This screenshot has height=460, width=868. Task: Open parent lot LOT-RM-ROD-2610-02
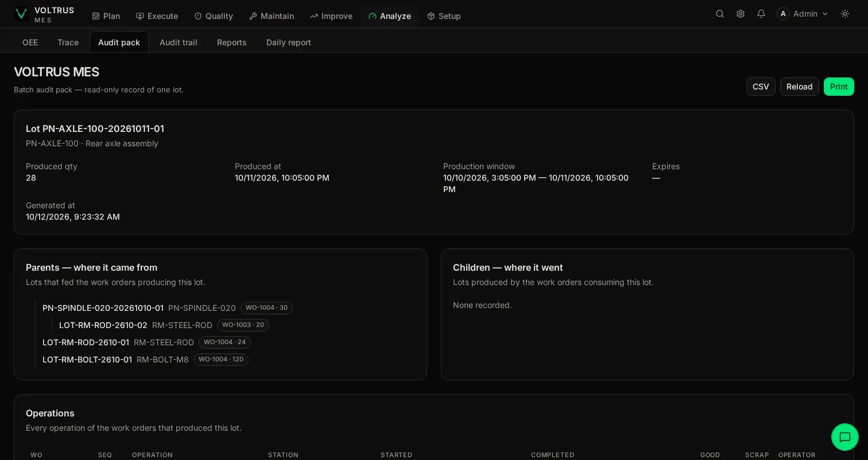tap(103, 325)
